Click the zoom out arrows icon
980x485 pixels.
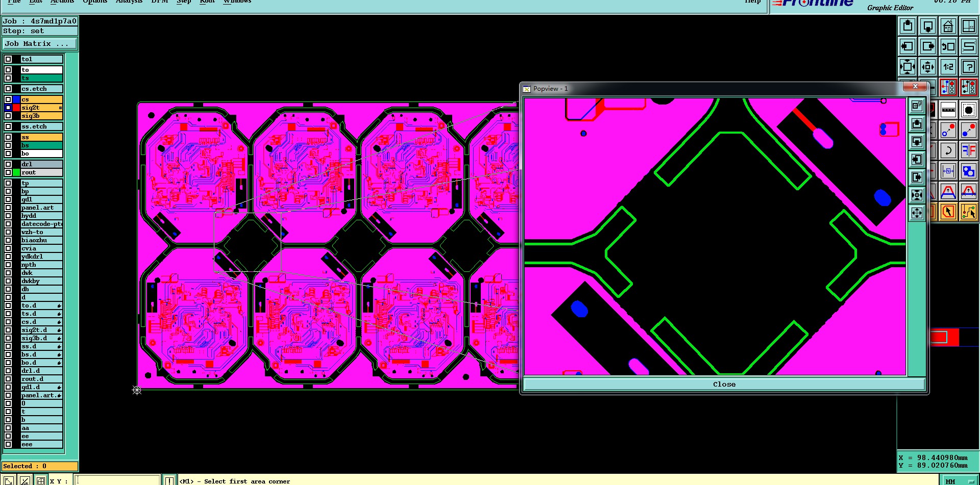pos(928,67)
